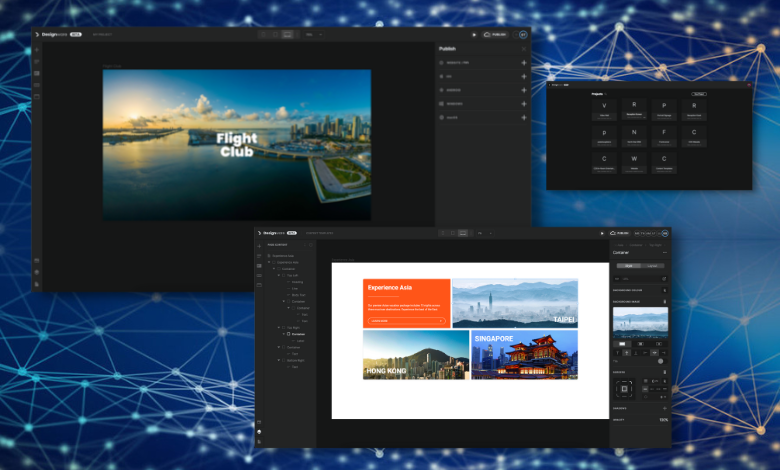Viewport: 780px width, 470px height.
Task: Play preview in Flight Club editor window
Action: coord(474,34)
